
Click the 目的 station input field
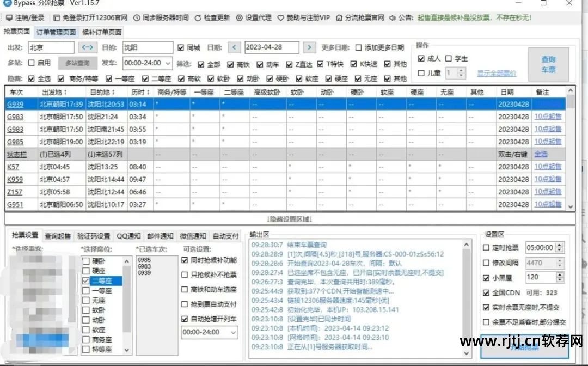coord(148,47)
